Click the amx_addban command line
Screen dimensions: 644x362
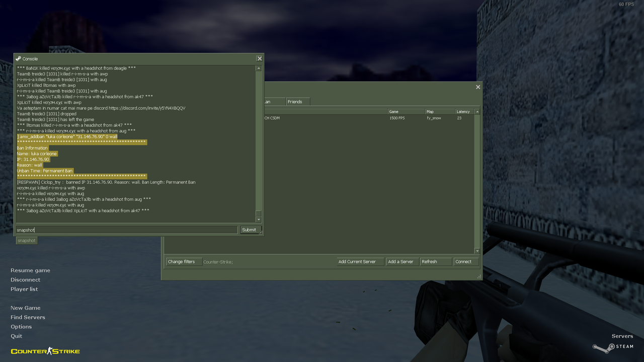click(x=67, y=137)
